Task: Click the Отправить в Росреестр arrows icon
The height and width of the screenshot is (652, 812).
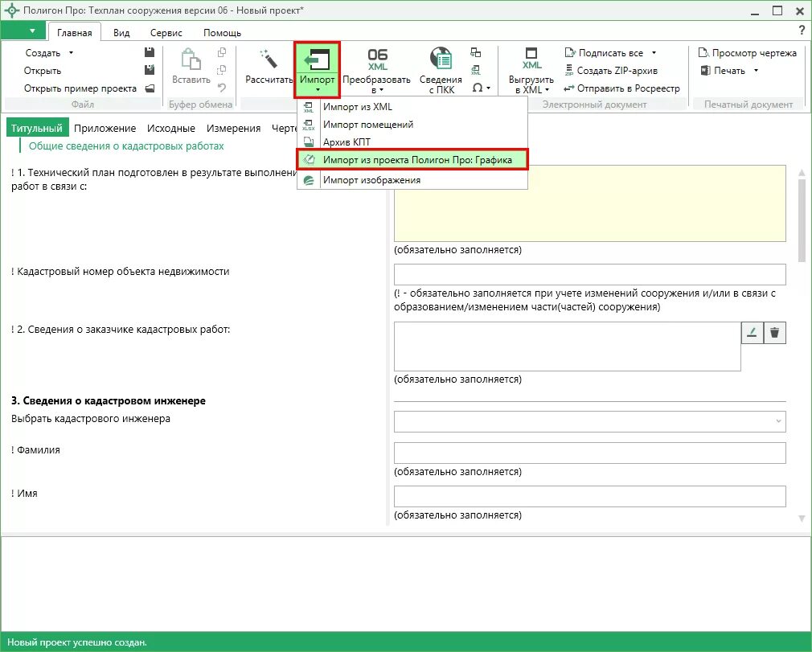Action: click(569, 88)
